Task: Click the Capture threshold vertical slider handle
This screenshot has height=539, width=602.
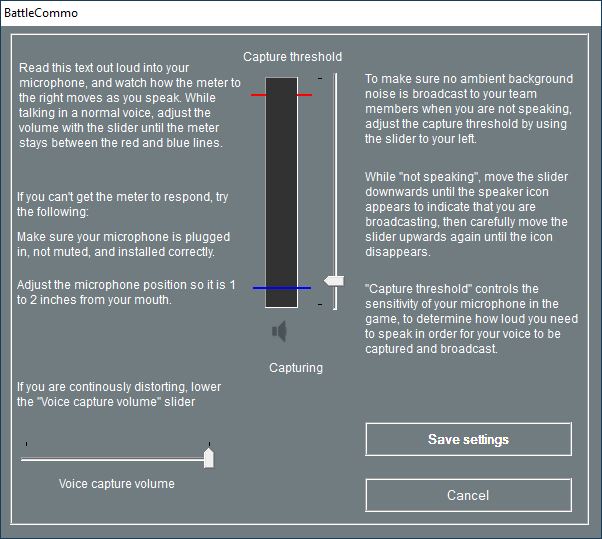Action: (334, 281)
